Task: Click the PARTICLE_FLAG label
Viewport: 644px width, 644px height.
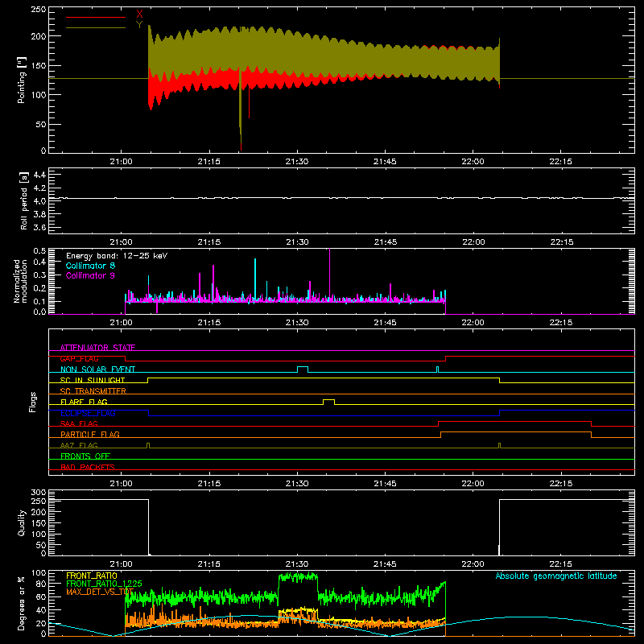Action: click(90, 434)
